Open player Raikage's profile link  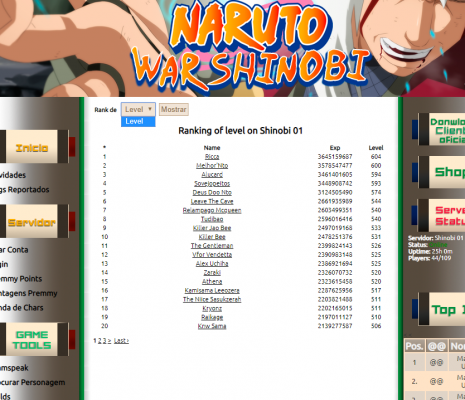pyautogui.click(x=212, y=317)
